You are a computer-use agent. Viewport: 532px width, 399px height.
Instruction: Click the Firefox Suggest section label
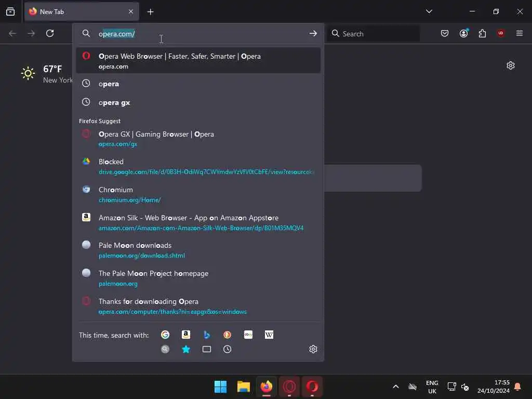[100, 121]
